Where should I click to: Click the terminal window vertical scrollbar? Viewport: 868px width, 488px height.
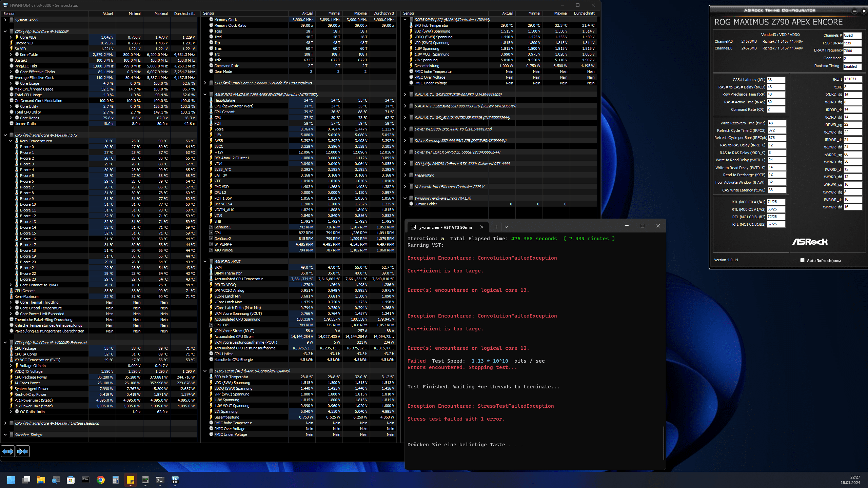click(x=664, y=443)
